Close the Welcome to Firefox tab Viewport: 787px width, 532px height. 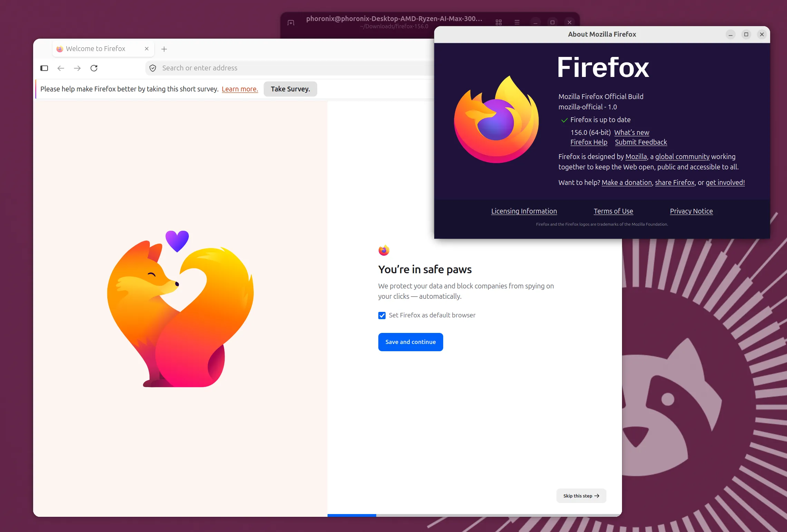coord(147,49)
